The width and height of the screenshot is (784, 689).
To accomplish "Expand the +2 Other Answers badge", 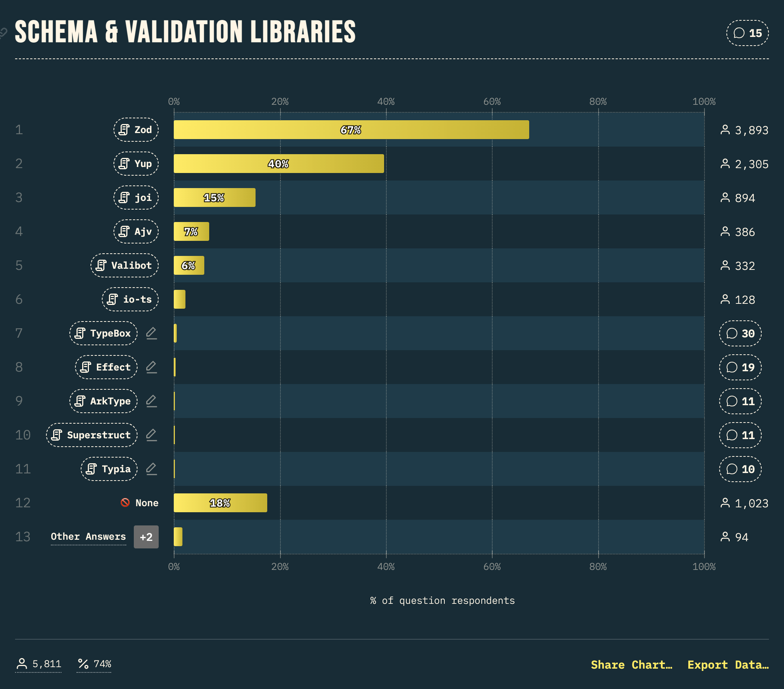I will [x=146, y=537].
